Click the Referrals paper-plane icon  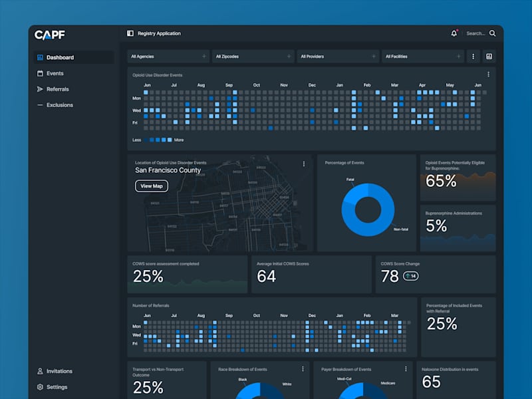pyautogui.click(x=40, y=89)
